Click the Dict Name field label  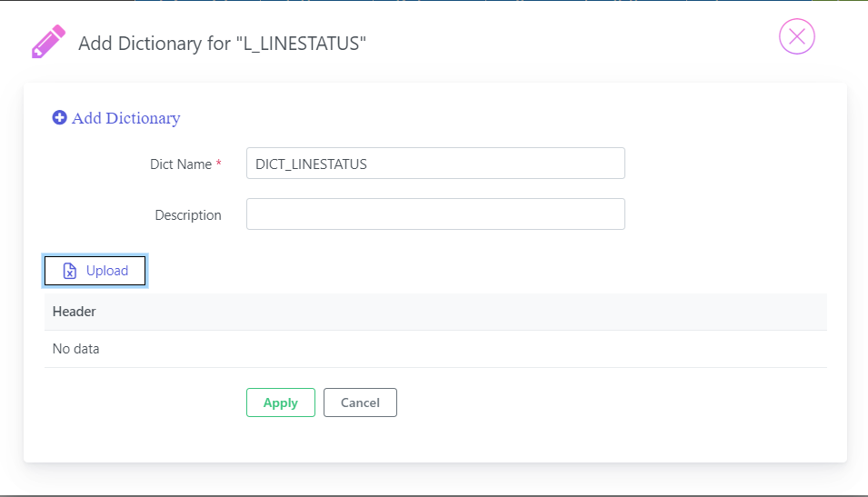(x=181, y=164)
